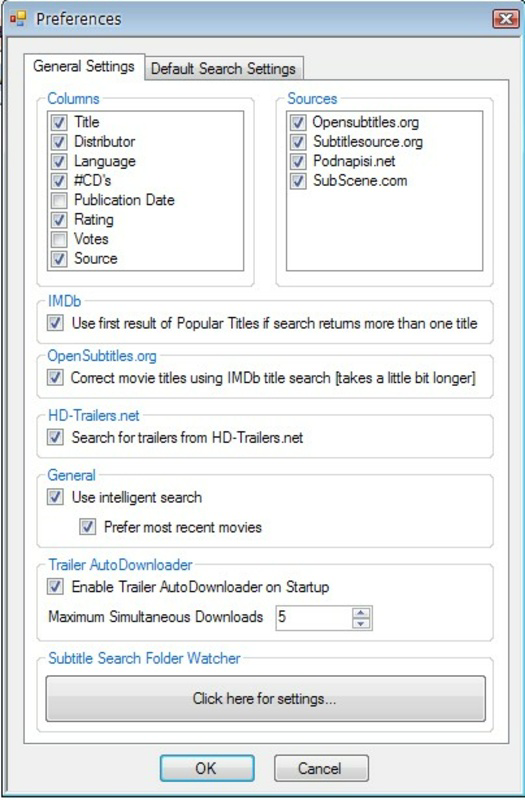This screenshot has width=525, height=800.
Task: Uncheck the Podnapisi.net source
Action: (x=298, y=161)
